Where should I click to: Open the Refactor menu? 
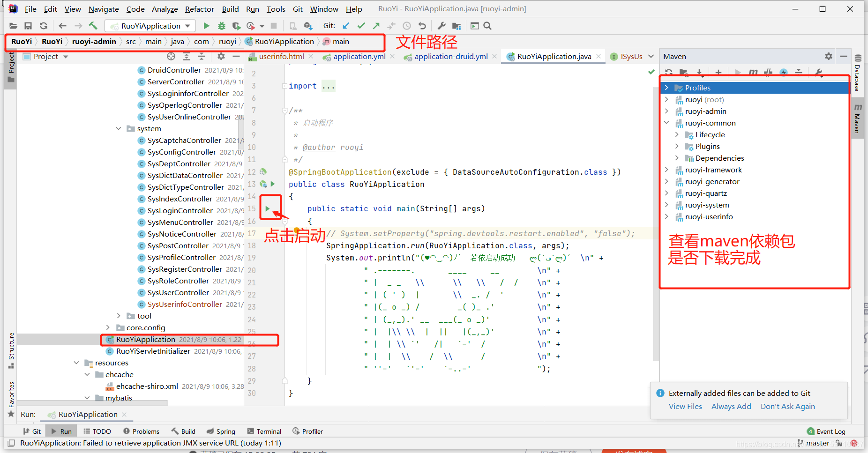click(x=199, y=9)
